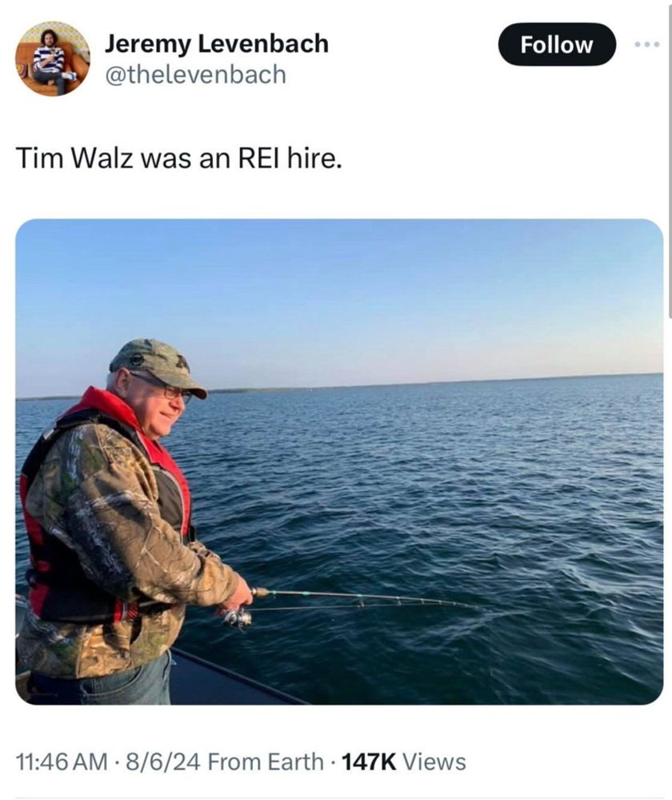Image resolution: width=672 pixels, height=800 pixels.
Task: Click the camouflage cap in the photo
Action: click(158, 366)
